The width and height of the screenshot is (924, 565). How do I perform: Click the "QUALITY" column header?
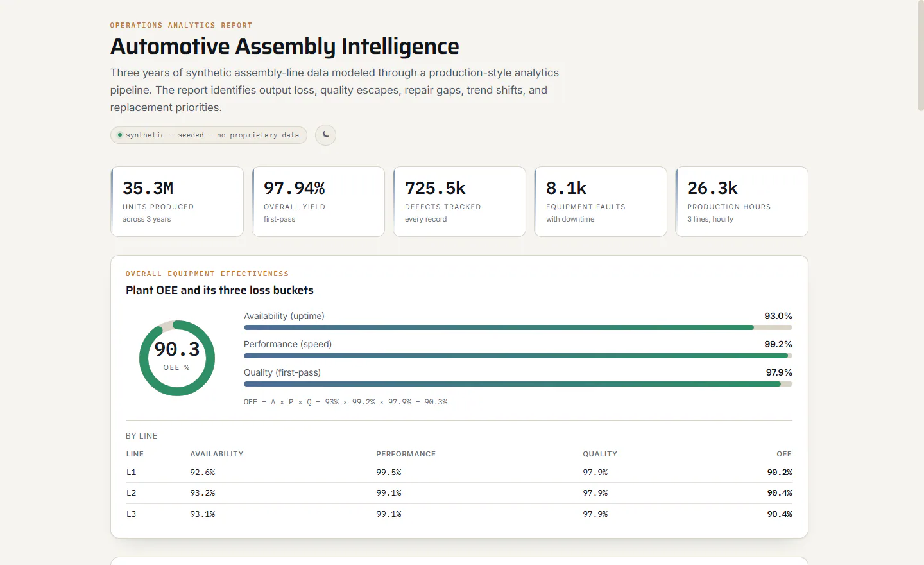point(600,454)
